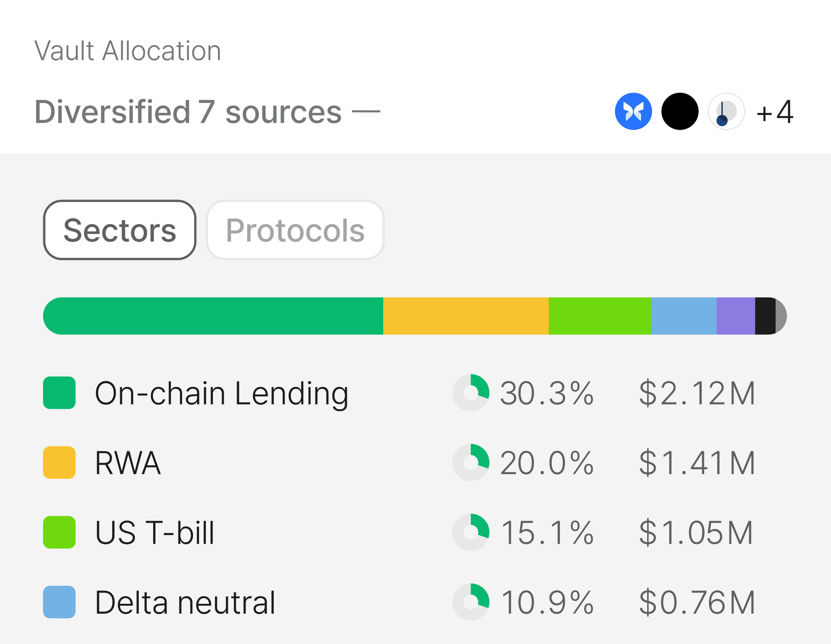Image resolution: width=831 pixels, height=644 pixels.
Task: Click the green On-chain Lending color swatch
Action: [x=60, y=393]
